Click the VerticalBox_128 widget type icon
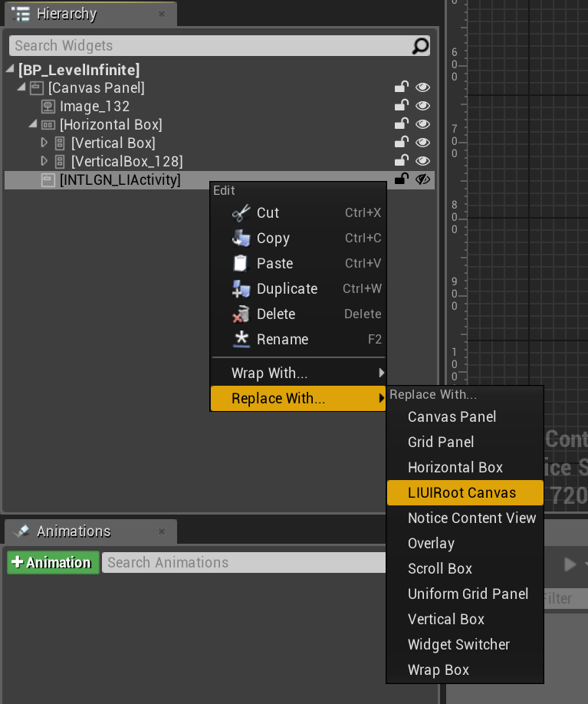588x704 pixels. (x=60, y=162)
